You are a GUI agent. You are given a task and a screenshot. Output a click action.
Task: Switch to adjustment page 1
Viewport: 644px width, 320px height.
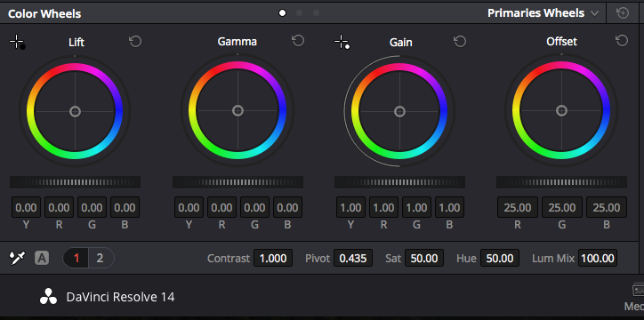coord(76,258)
